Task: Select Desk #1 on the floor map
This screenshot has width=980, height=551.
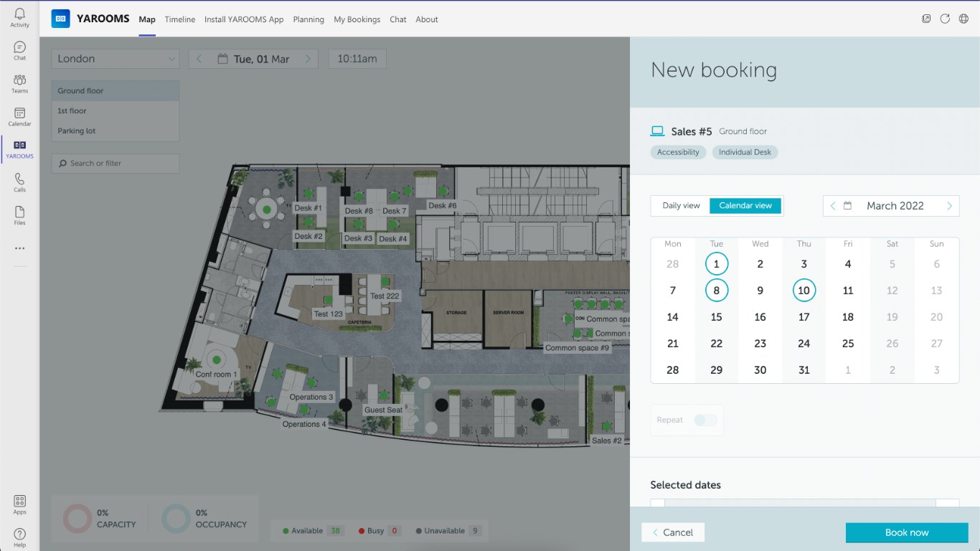Action: coord(308,208)
